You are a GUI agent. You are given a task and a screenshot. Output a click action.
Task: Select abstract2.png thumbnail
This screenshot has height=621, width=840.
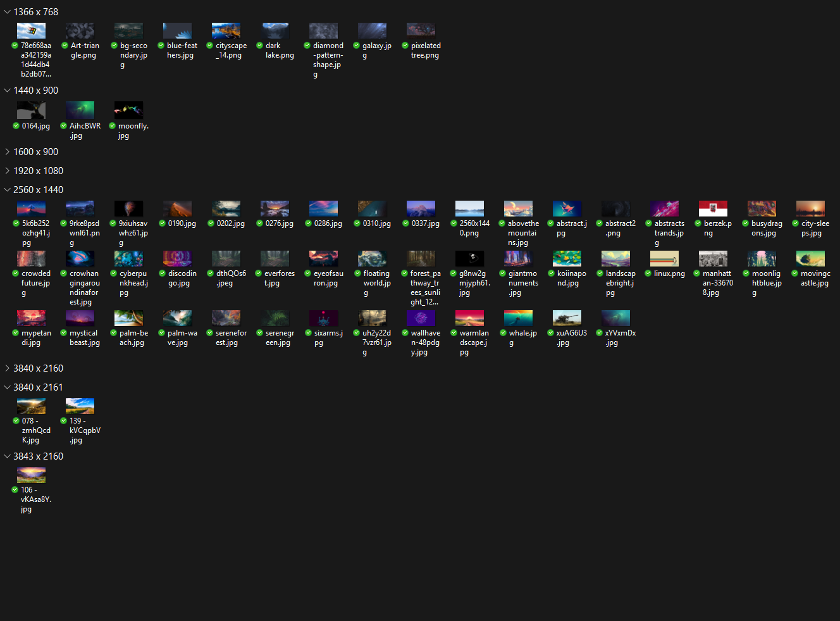(x=615, y=208)
